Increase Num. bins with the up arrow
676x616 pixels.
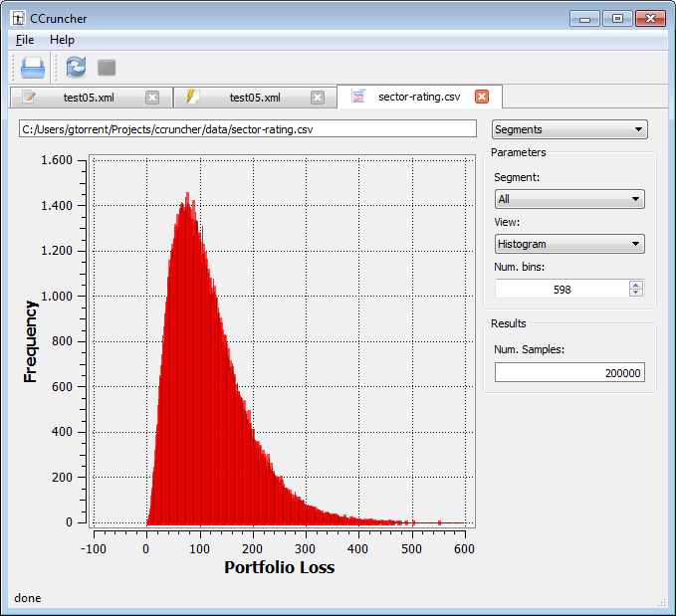pos(636,285)
